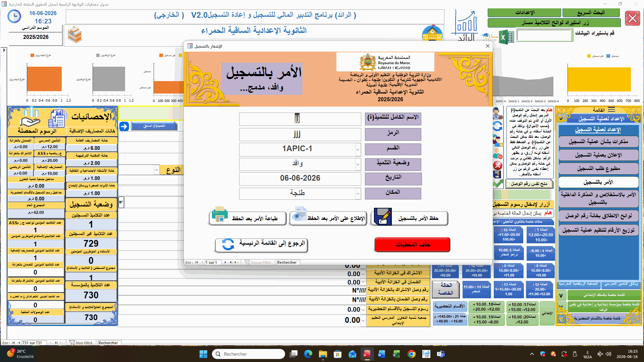
Task: Click the school building icon in header
Action: pos(432,33)
